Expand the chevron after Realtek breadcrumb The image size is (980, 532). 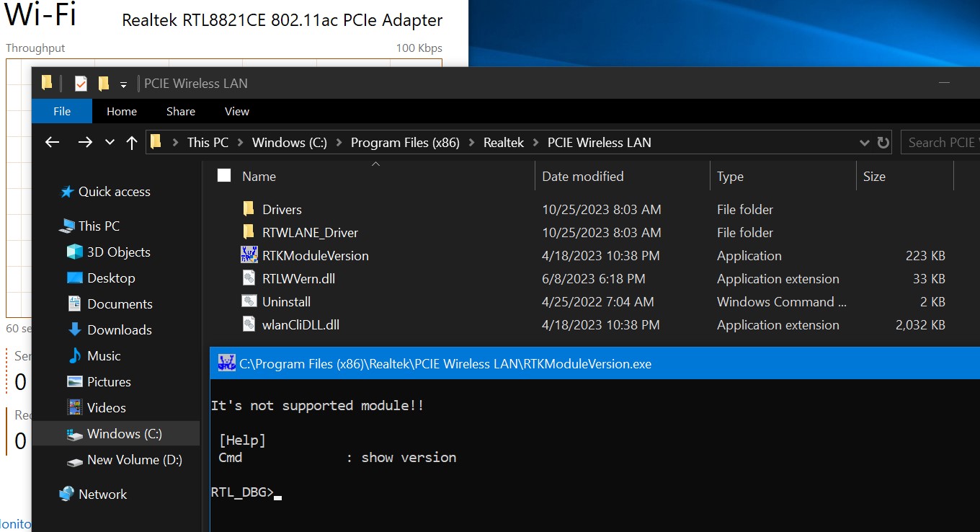click(x=536, y=142)
